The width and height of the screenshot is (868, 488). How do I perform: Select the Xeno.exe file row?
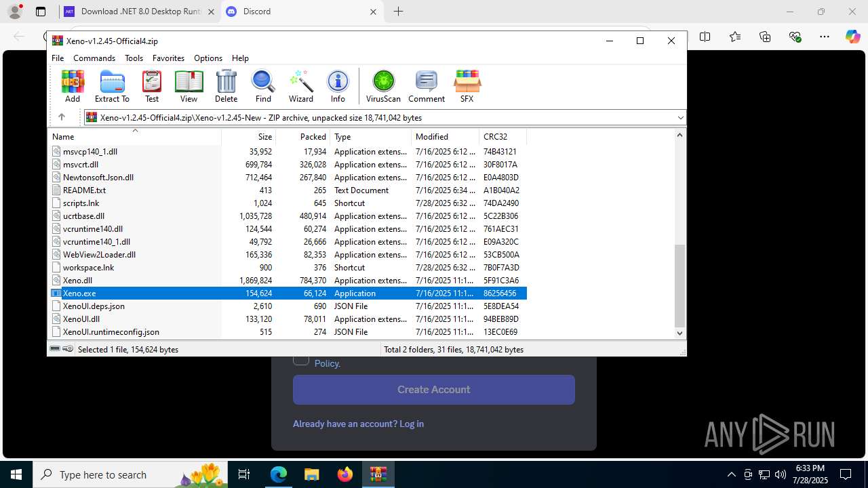tap(288, 293)
